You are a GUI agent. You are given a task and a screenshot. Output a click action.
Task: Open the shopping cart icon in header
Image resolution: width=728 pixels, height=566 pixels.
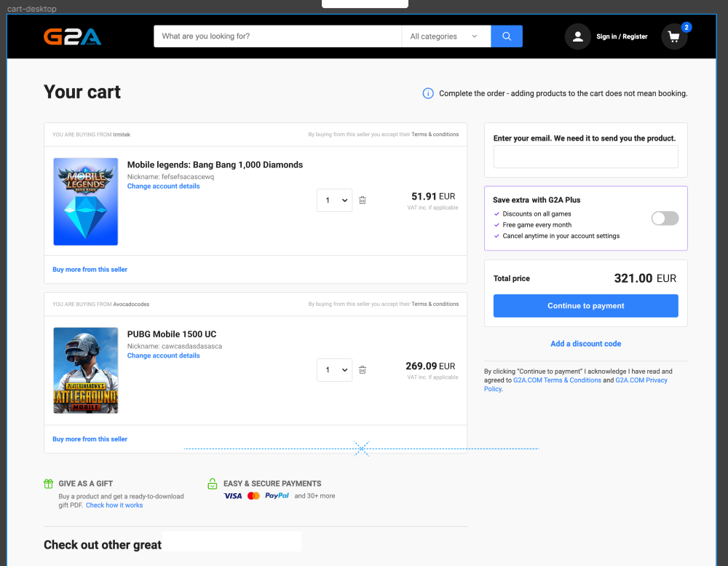(674, 36)
